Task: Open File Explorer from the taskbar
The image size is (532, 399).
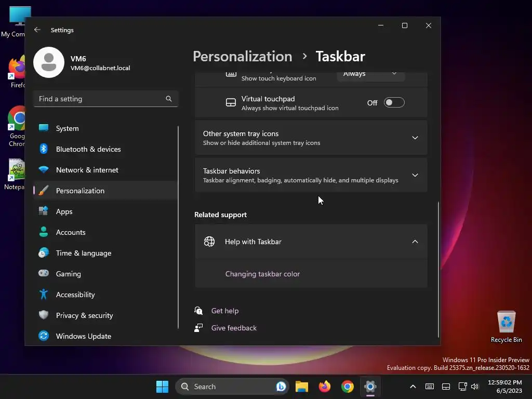Action: 302,387
